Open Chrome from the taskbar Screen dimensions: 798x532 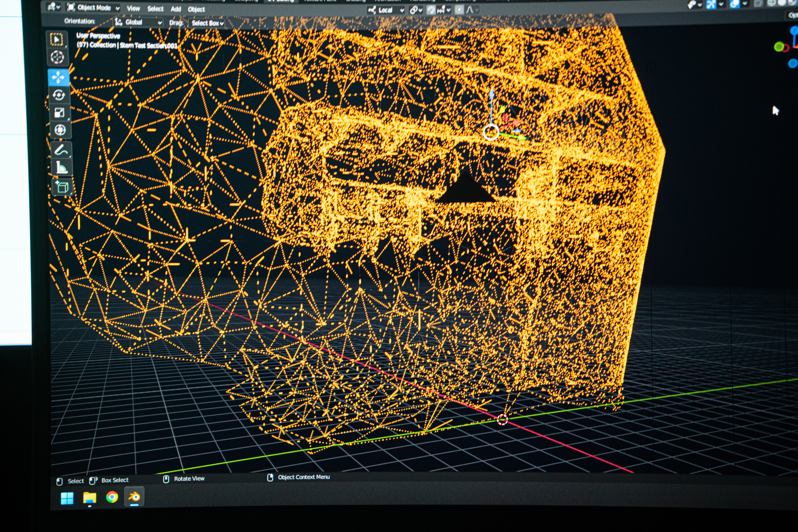pos(112,497)
